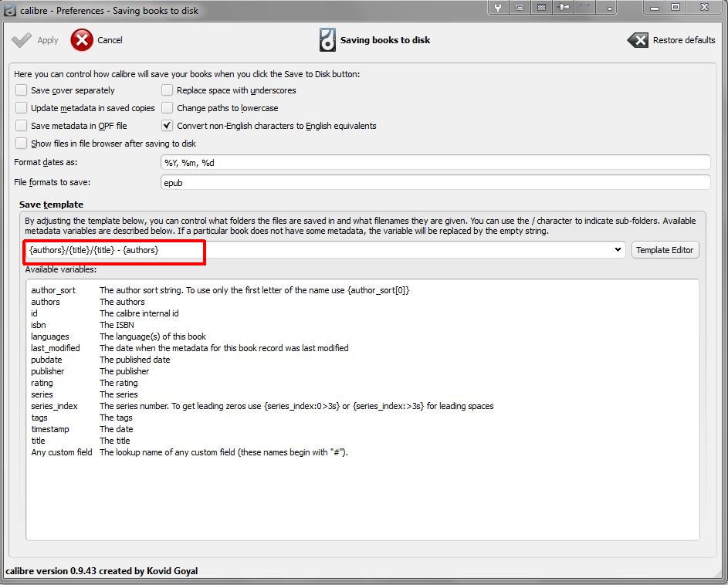The width and height of the screenshot is (728, 585).
Task: Click the calibre version status bar text
Action: click(102, 571)
